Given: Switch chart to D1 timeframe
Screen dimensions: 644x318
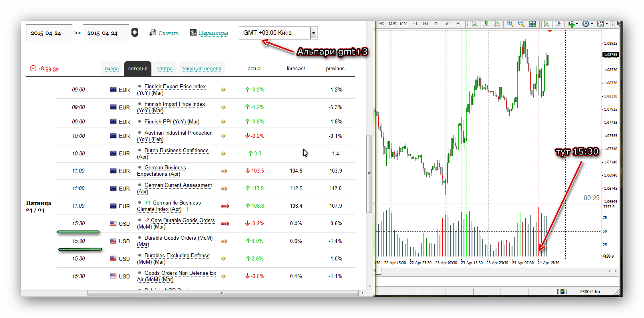Looking at the screenshot, I should pos(437,24).
